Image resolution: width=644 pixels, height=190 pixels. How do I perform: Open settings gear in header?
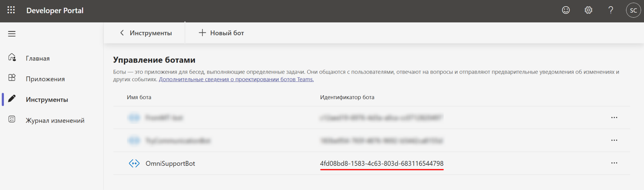tap(588, 10)
